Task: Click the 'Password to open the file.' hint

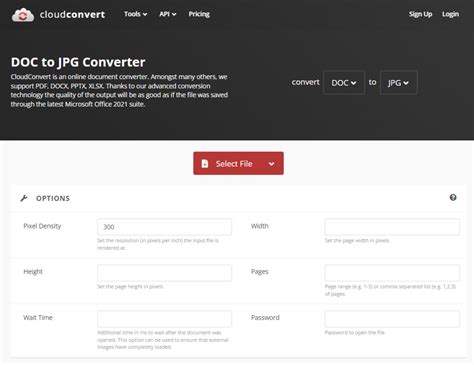Action: click(x=355, y=332)
